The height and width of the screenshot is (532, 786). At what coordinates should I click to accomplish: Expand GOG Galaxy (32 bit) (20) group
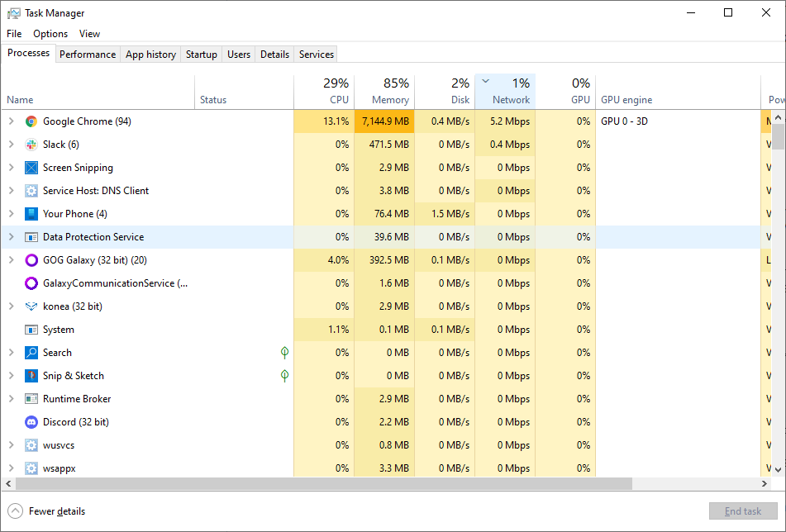coord(11,260)
